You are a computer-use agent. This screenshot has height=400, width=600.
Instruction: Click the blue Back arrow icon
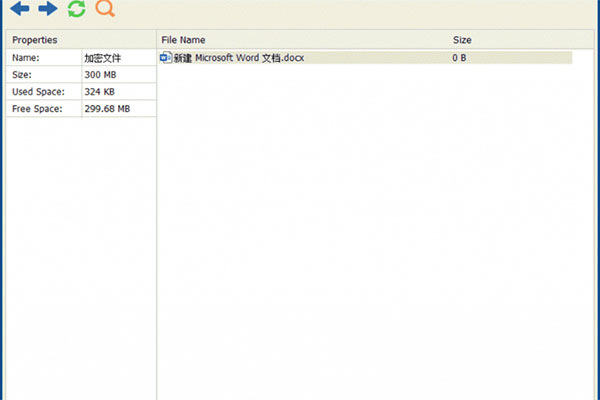(19, 10)
